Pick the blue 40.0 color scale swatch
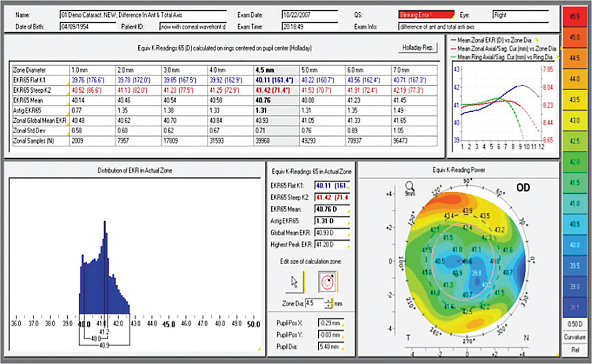 tap(574, 244)
